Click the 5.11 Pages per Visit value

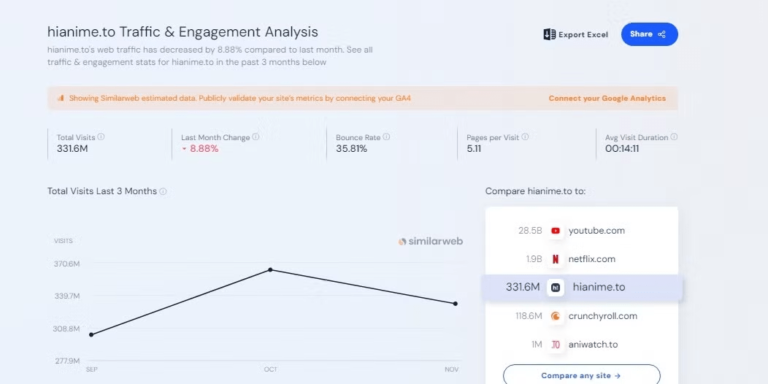pos(474,148)
